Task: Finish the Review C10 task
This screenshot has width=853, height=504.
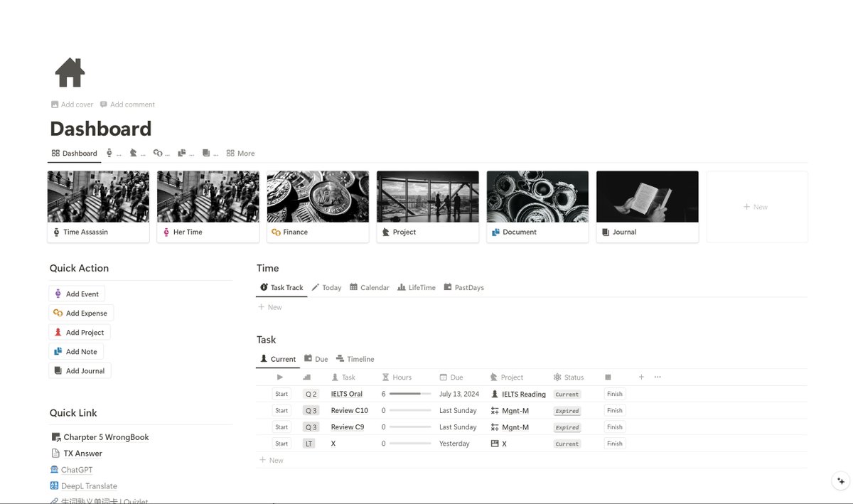Action: (x=615, y=410)
